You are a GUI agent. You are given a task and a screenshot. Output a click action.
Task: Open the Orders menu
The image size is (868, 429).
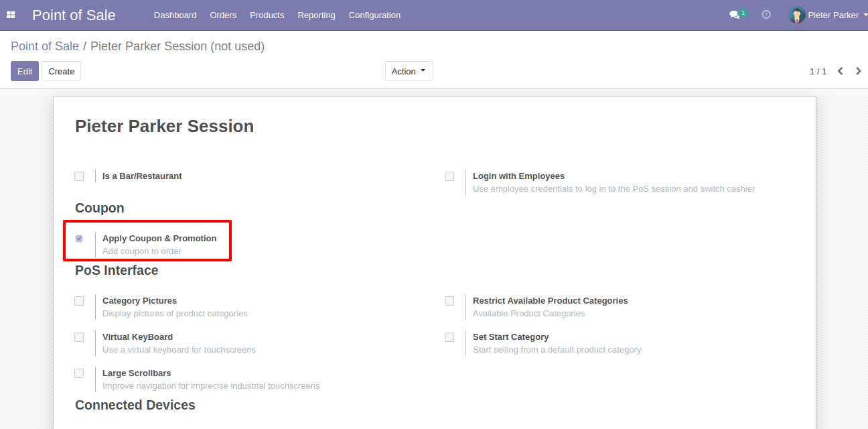pyautogui.click(x=223, y=15)
